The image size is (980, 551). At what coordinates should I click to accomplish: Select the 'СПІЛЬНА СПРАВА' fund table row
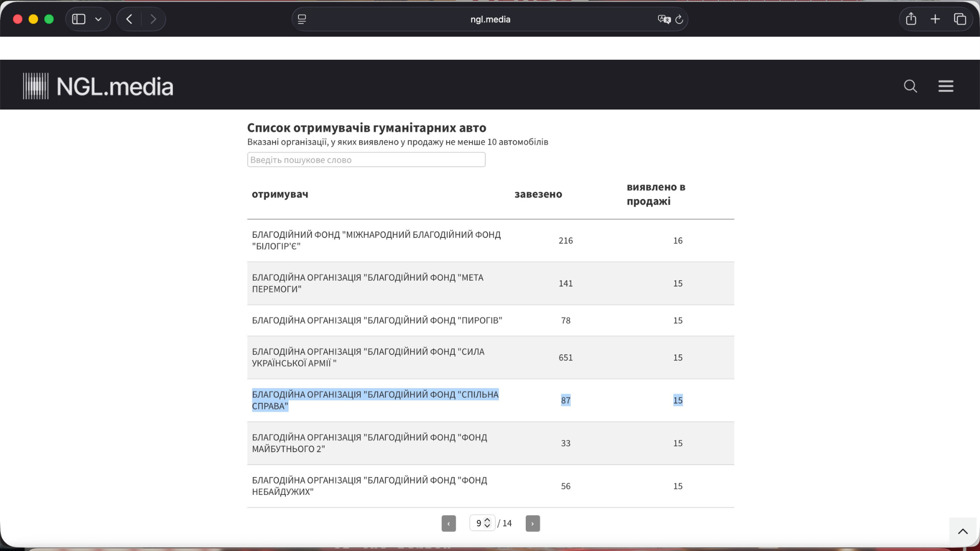point(376,400)
